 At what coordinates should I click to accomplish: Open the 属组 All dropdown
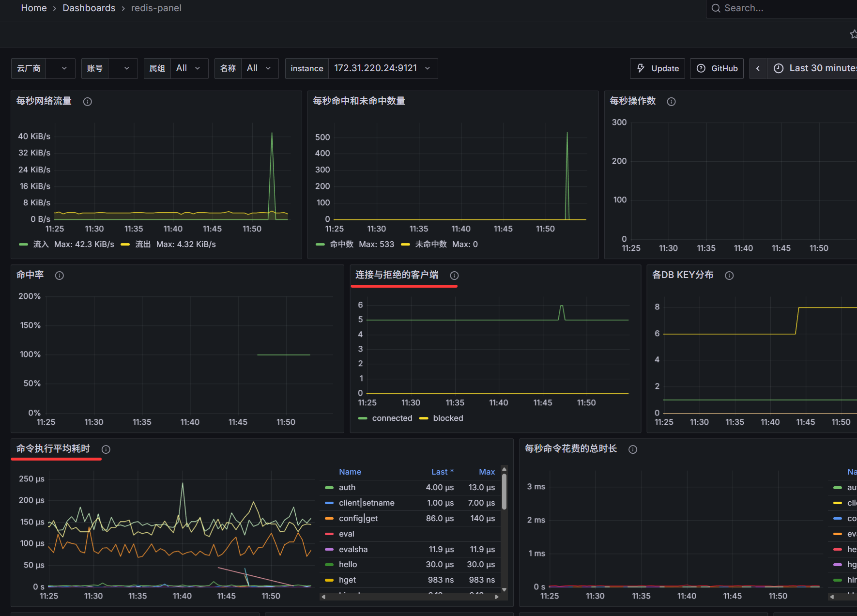tap(189, 68)
